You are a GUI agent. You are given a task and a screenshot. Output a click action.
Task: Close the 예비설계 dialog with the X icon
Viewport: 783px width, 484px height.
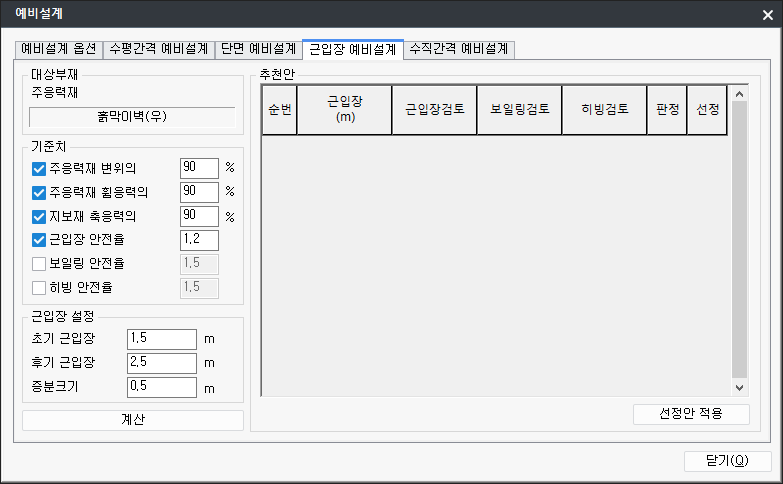pyautogui.click(x=765, y=15)
